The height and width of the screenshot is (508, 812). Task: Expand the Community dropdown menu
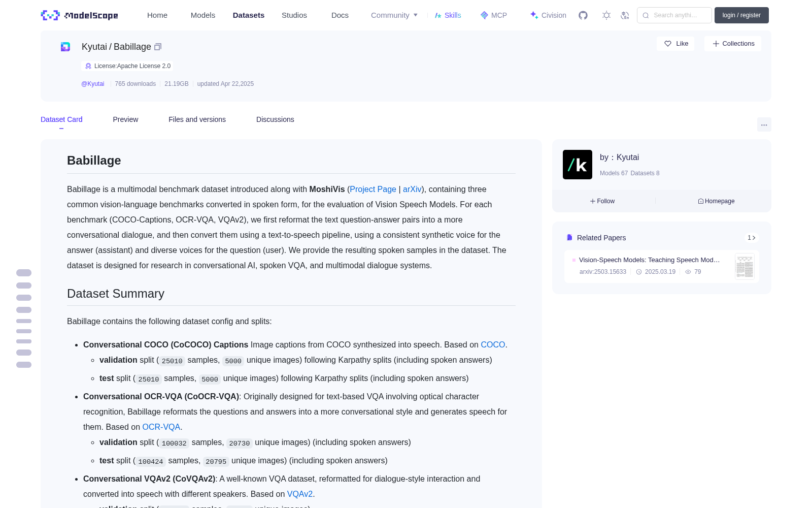(x=394, y=15)
